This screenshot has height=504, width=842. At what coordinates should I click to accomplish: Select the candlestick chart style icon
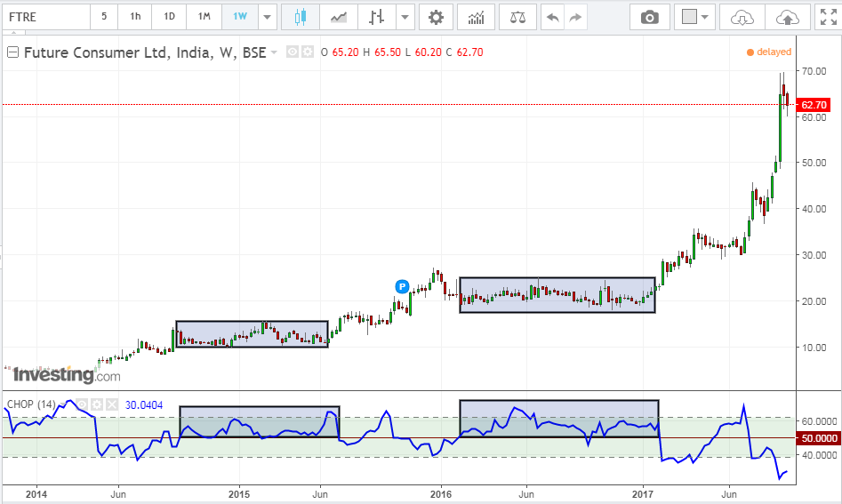point(301,17)
